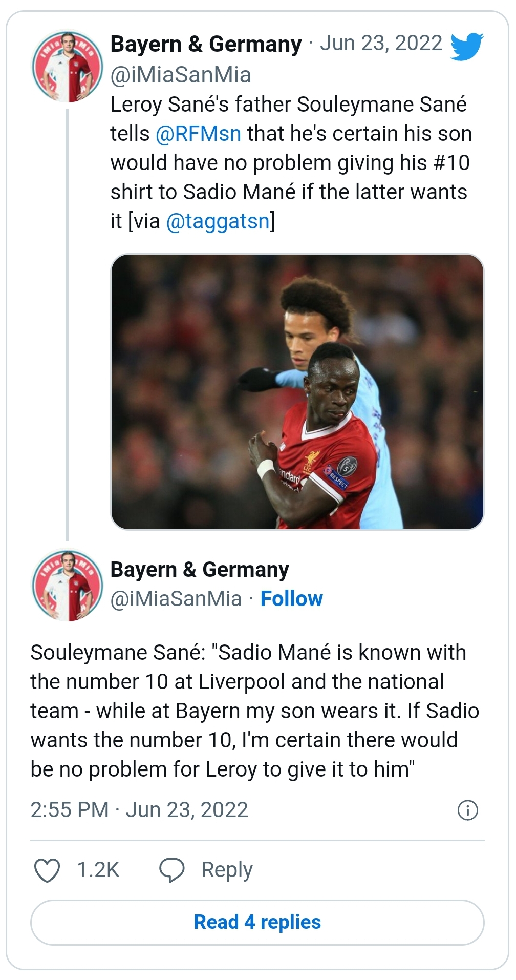Viewport: 516px width, 980px height.
Task: Click the Reply text label
Action: click(x=227, y=870)
